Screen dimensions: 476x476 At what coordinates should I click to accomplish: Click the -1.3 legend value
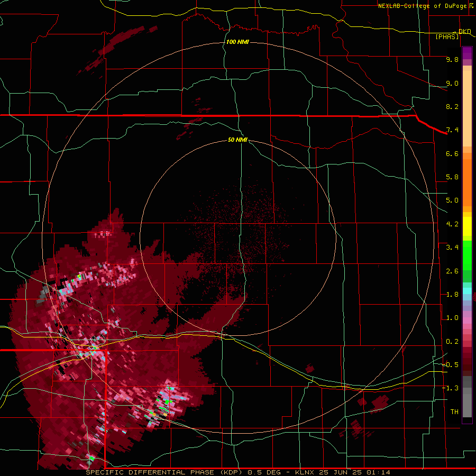(451, 388)
